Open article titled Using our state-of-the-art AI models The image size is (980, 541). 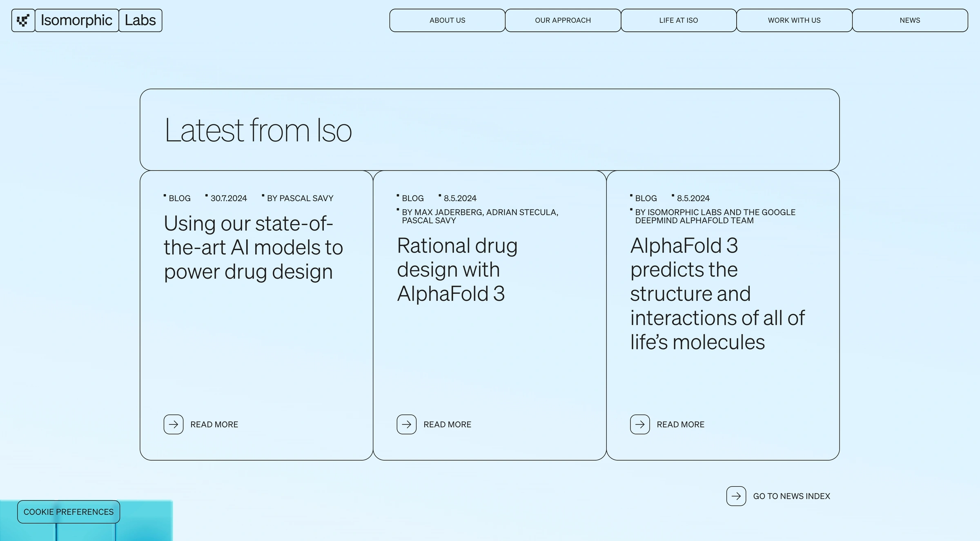point(253,248)
